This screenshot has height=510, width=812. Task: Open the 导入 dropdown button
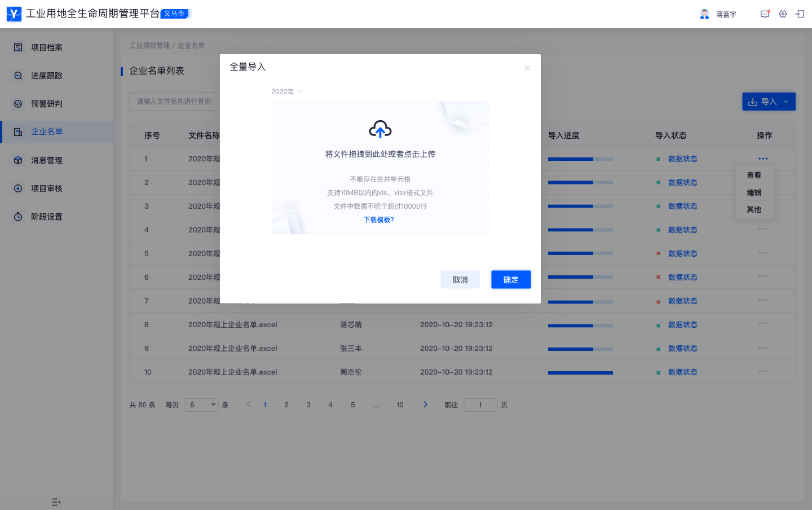point(768,102)
